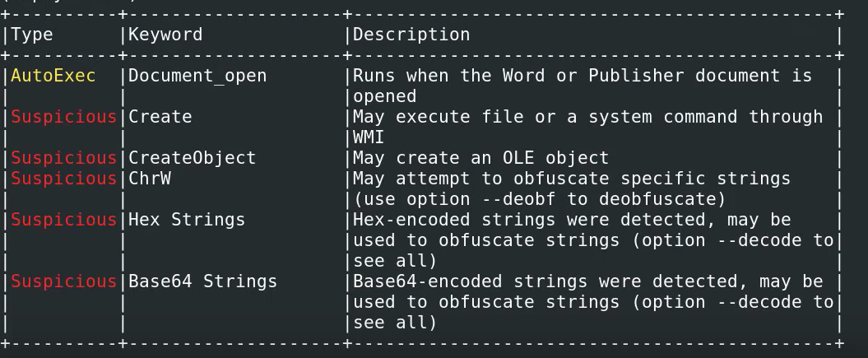Screen dimensions: 868x358
Task: Click Suspicious label beside Base64 Strings
Action: coord(63,281)
